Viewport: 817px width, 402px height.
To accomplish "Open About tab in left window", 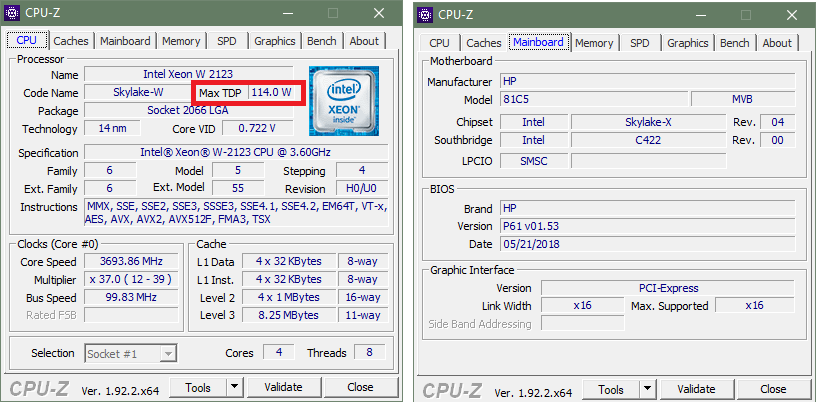I will [x=364, y=41].
